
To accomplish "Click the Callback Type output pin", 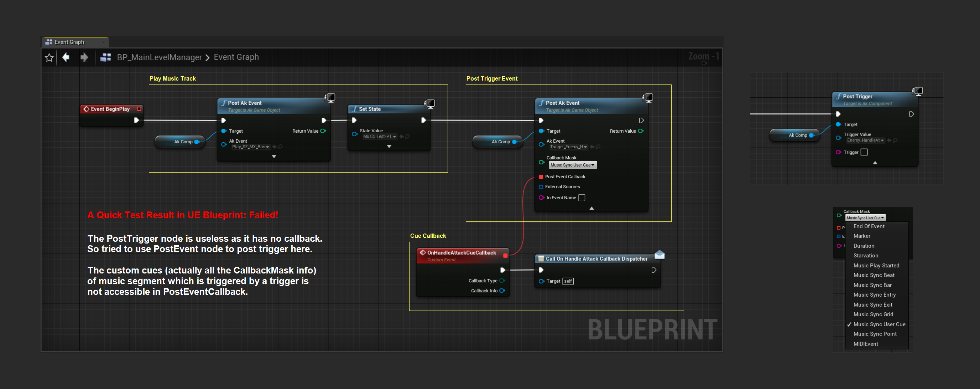I will click(x=502, y=281).
